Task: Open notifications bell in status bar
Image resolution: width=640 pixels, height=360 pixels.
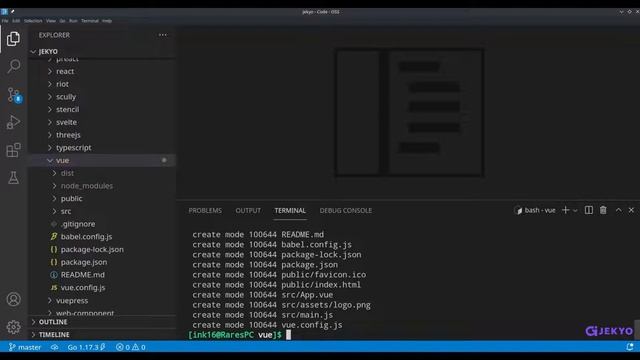Action: click(630, 347)
